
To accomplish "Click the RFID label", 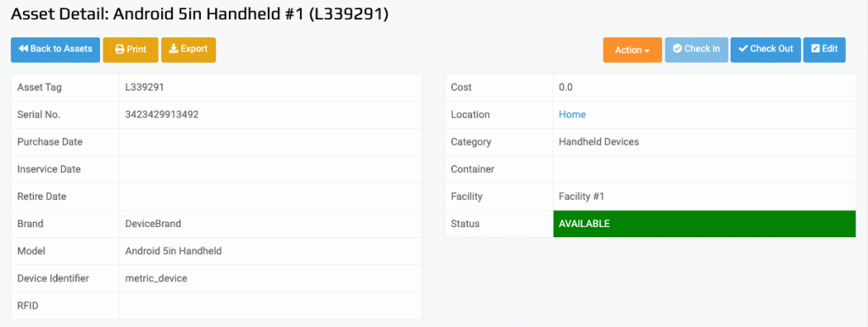I will [x=28, y=306].
